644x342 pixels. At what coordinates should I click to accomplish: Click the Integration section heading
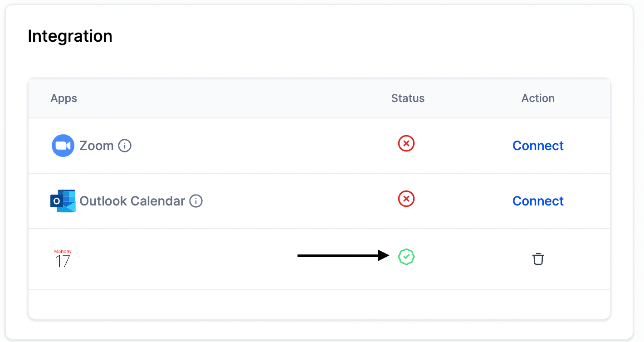[70, 36]
